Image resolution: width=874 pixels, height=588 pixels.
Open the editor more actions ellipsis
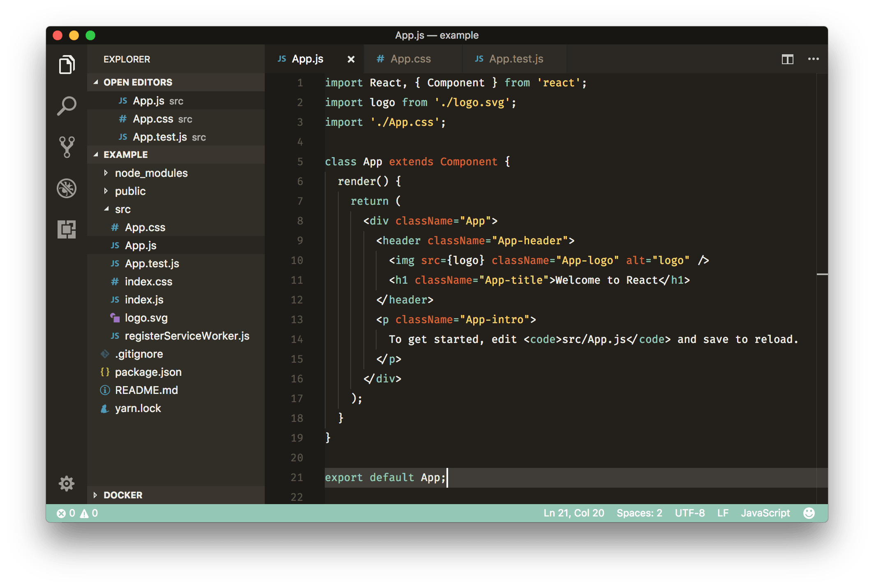[x=813, y=59]
